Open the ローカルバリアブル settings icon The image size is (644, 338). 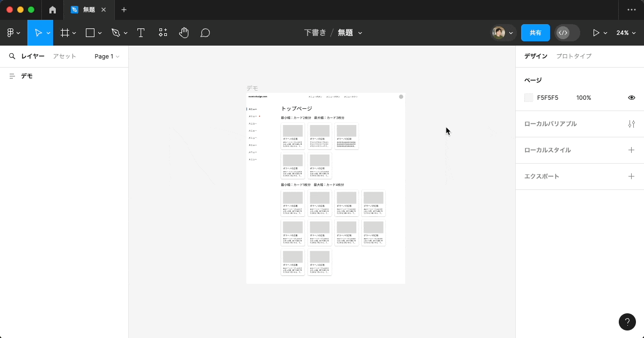click(x=631, y=123)
